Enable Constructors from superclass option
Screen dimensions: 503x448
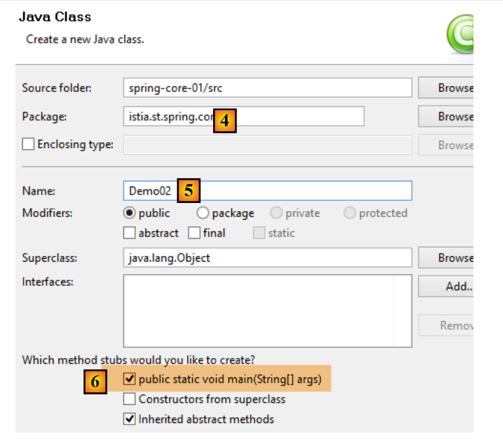(130, 399)
